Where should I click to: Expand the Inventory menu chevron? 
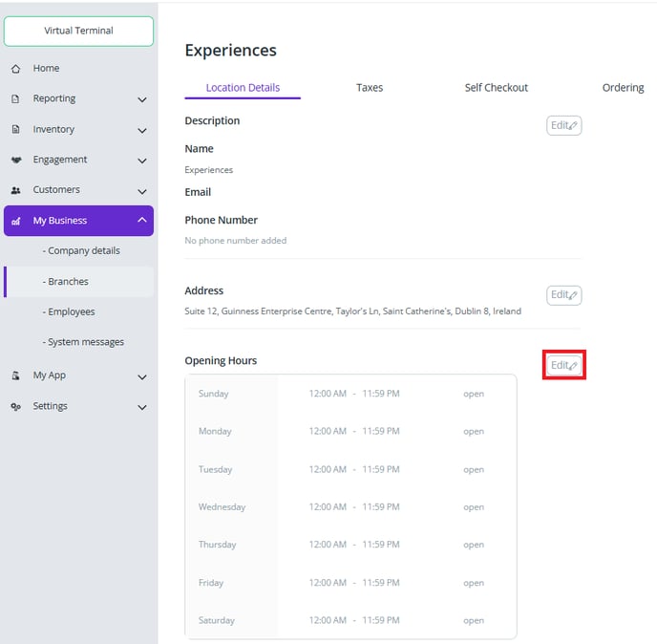point(142,130)
